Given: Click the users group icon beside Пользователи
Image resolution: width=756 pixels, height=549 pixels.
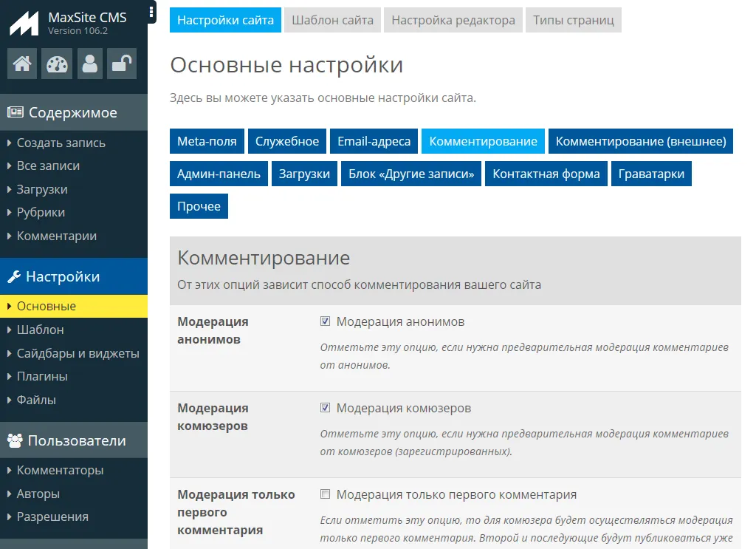Looking at the screenshot, I should [15, 441].
